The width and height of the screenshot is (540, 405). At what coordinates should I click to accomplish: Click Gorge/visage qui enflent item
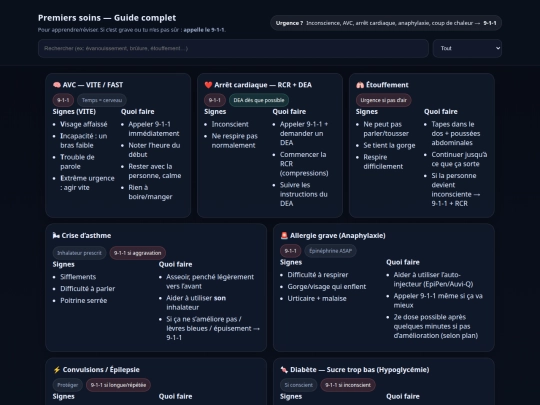pyautogui.click(x=326, y=287)
